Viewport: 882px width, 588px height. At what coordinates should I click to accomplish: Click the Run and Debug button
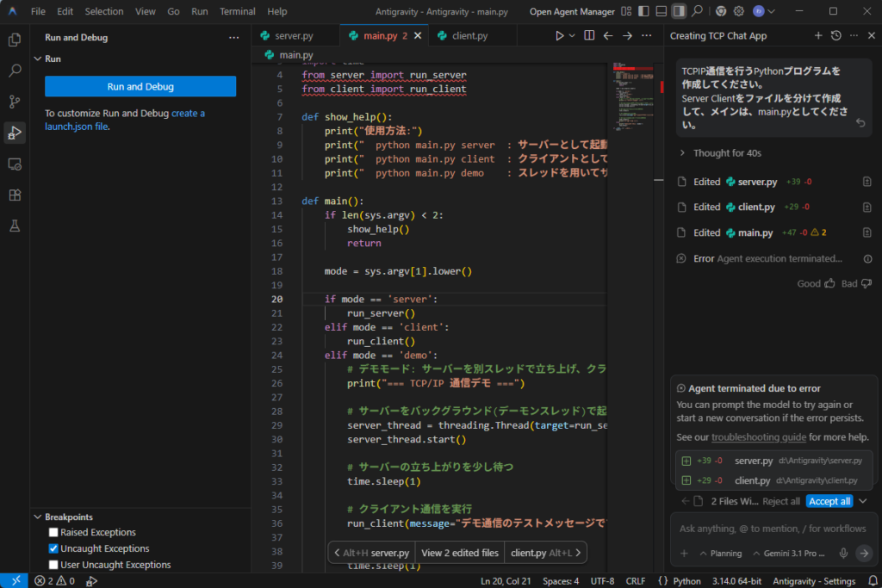click(x=140, y=86)
